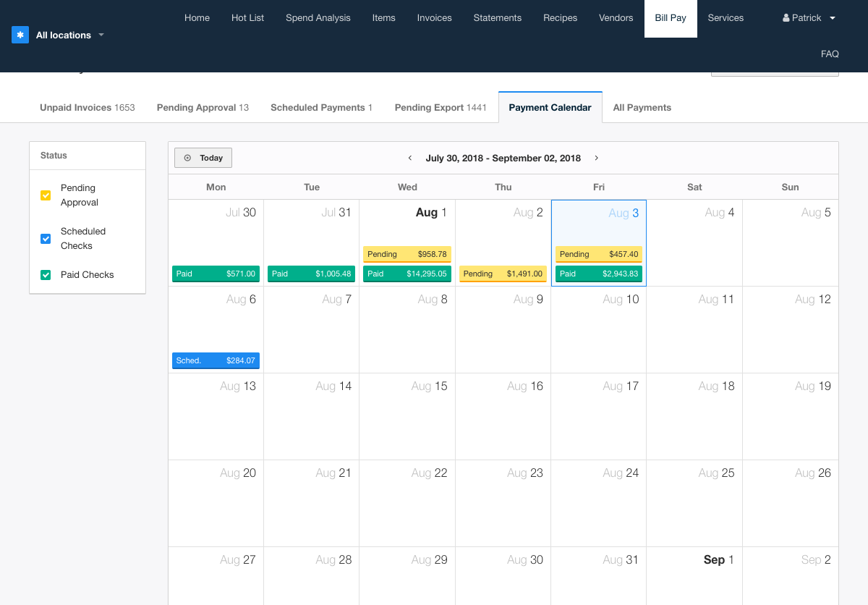
Task: Click the date range heading text
Action: [503, 158]
